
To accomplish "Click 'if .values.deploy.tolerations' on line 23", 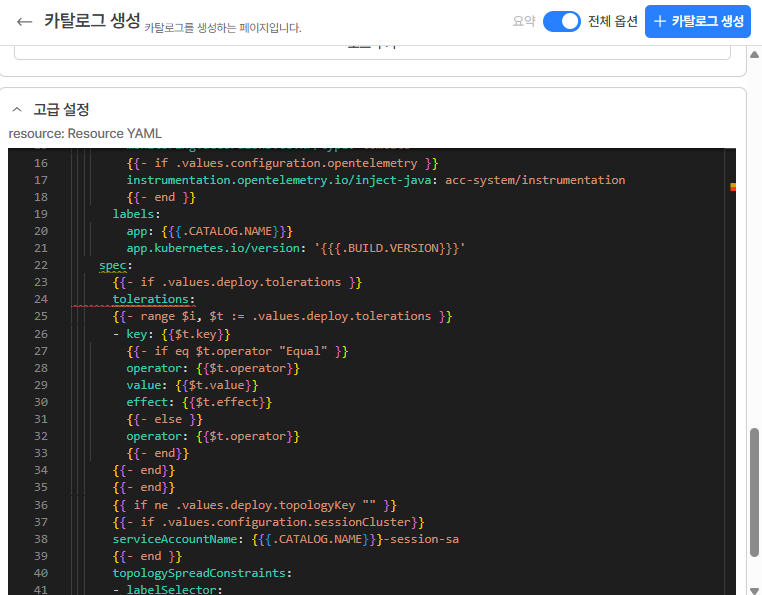I will [241, 282].
